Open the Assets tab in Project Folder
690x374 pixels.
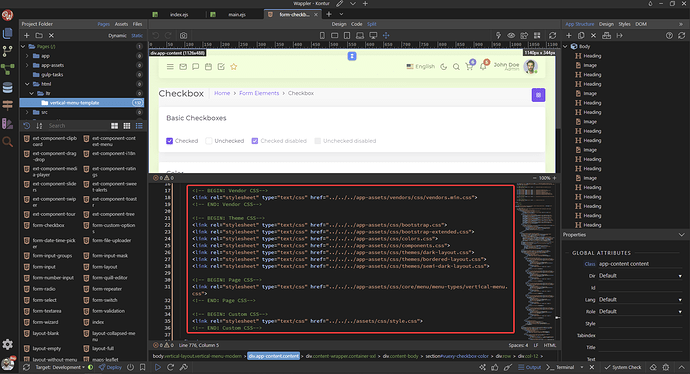click(121, 24)
